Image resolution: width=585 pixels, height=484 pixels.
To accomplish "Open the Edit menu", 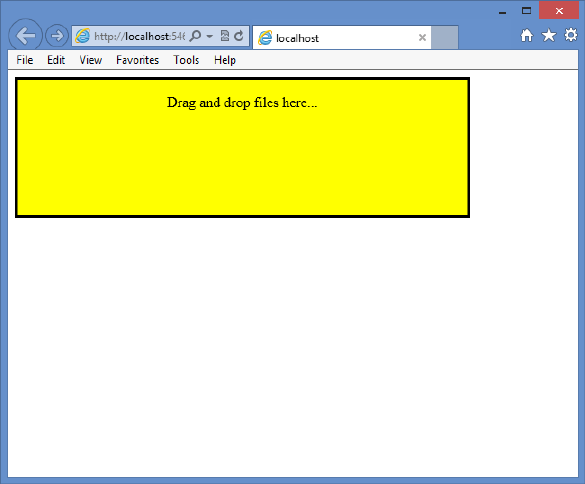I will (x=56, y=60).
